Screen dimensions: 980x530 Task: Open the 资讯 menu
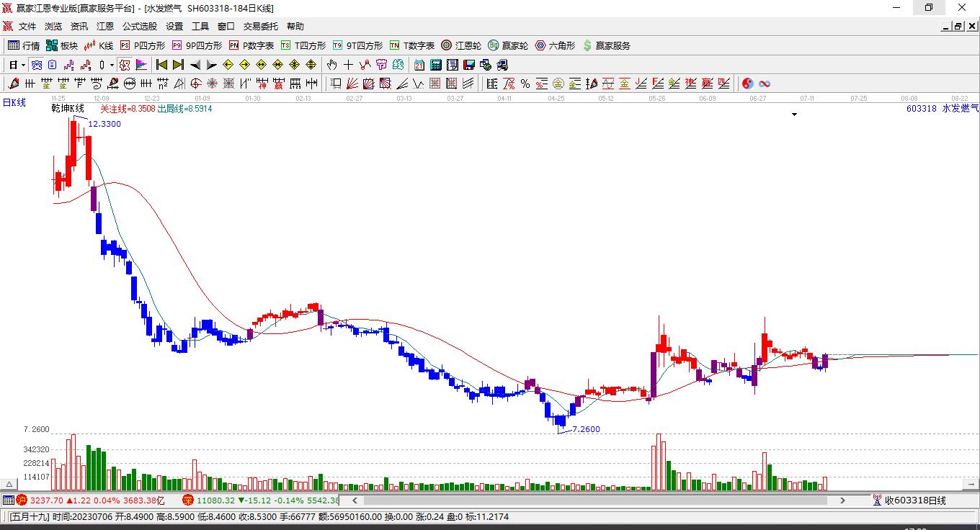(x=79, y=27)
